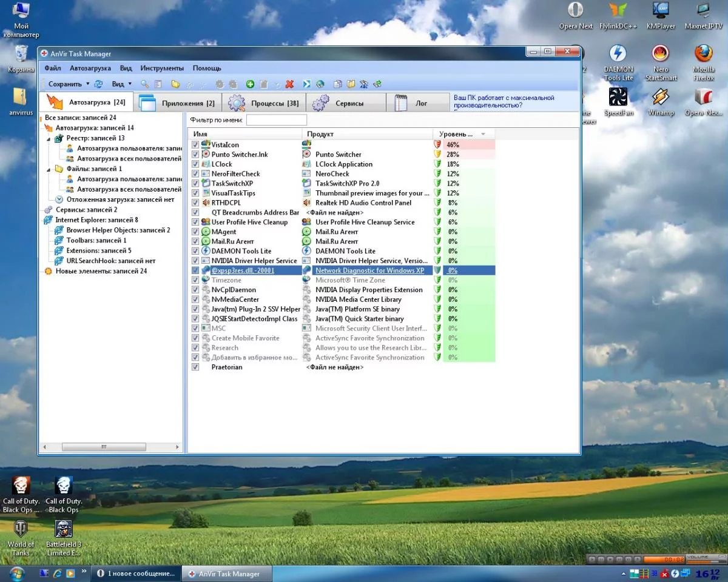This screenshot has width=728, height=582.
Task: Click the Winamp orange time display
Action: coord(664,559)
